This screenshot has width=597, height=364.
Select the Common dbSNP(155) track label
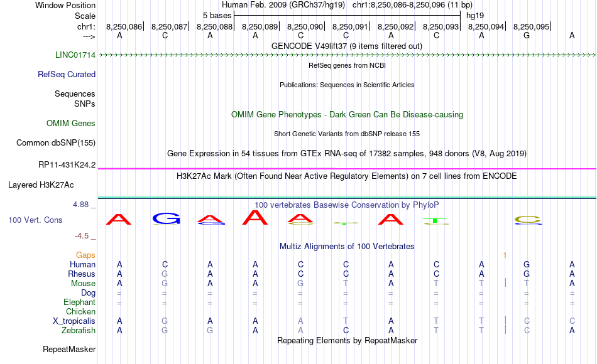click(55, 142)
